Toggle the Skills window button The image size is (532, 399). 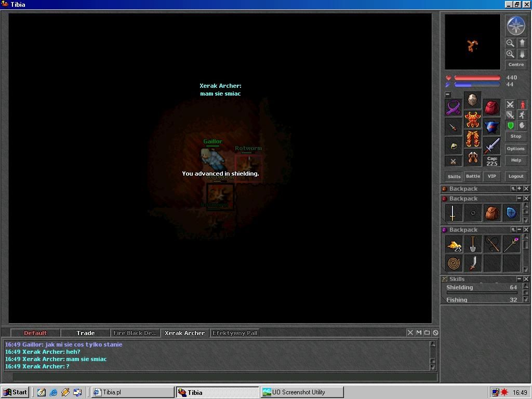coord(454,177)
